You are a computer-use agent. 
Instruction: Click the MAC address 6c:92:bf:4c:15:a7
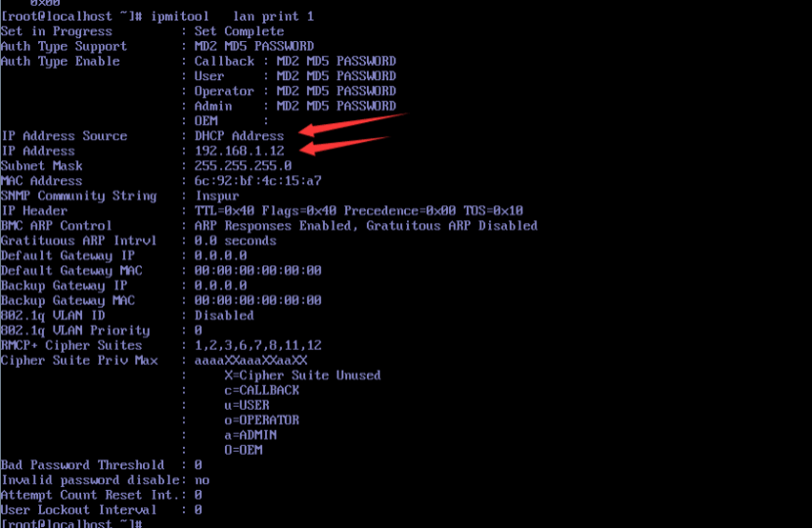[x=258, y=181]
